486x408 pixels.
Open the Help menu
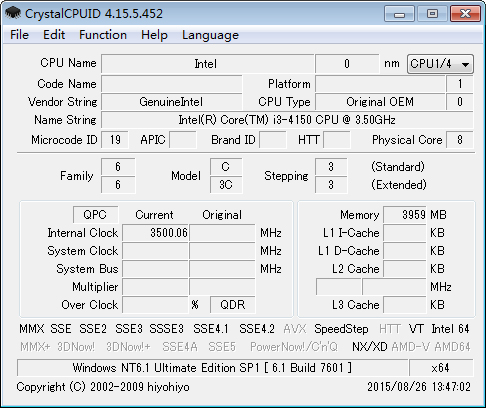(x=154, y=35)
